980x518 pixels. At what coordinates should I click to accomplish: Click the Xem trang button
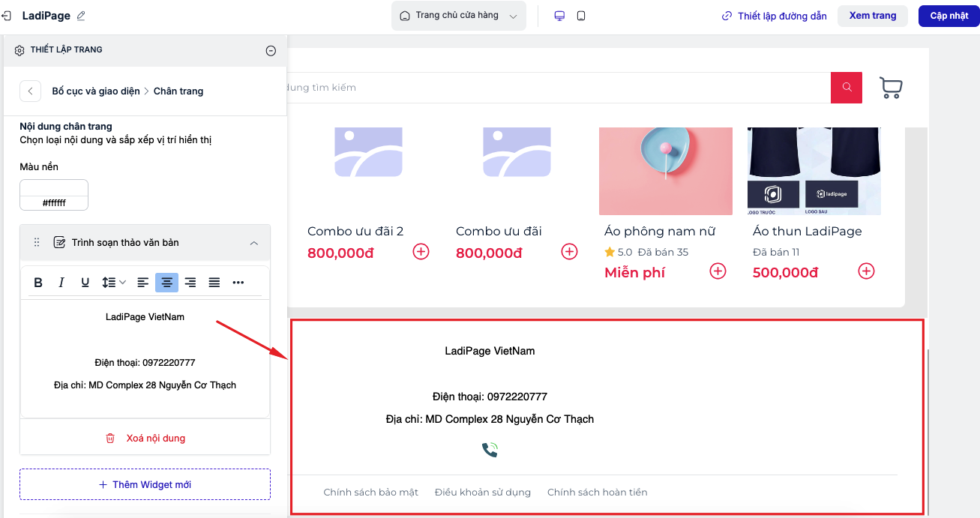[873, 16]
